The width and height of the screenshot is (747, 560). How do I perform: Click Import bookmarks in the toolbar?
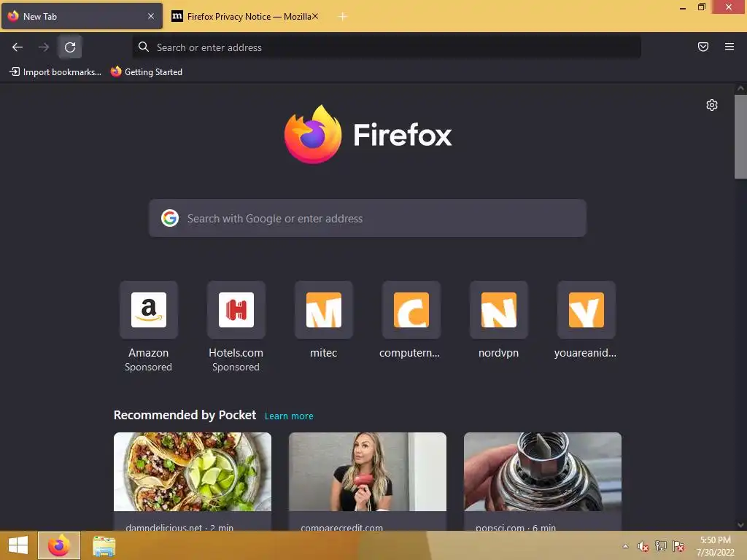(x=55, y=72)
